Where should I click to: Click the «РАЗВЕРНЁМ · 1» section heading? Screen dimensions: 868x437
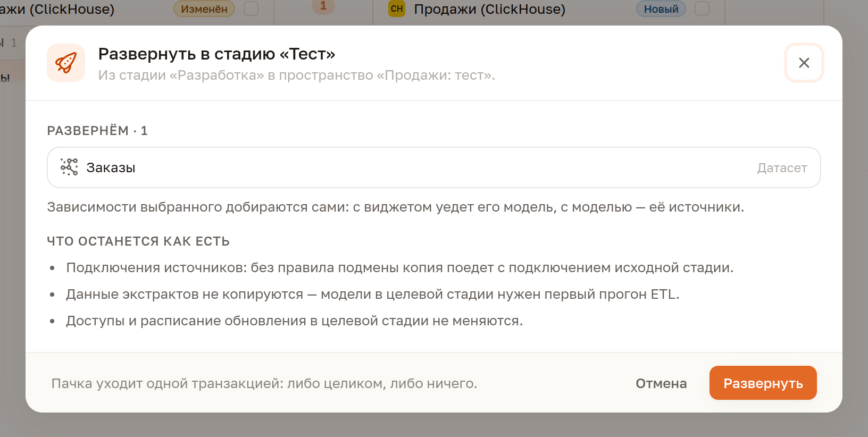point(97,131)
